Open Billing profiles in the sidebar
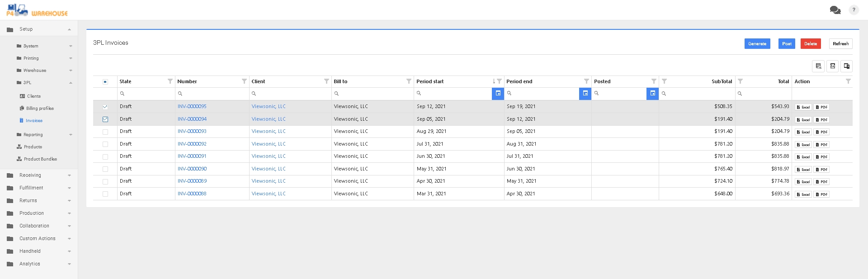 point(40,109)
